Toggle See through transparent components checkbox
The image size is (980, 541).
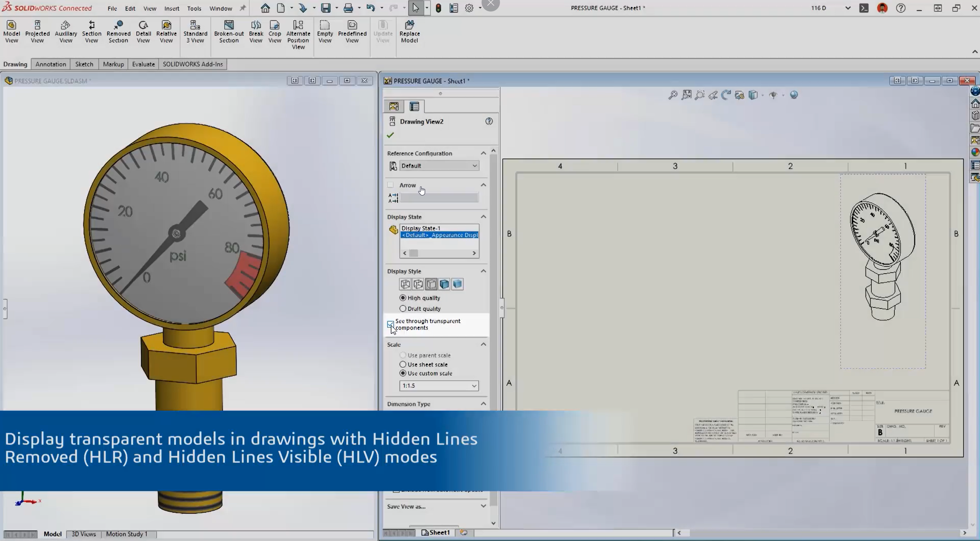[x=391, y=324]
